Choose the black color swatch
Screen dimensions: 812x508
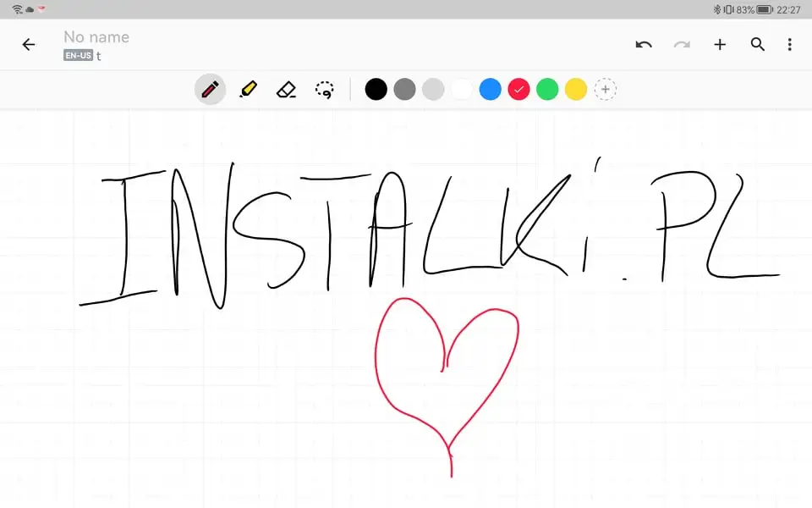coord(376,89)
